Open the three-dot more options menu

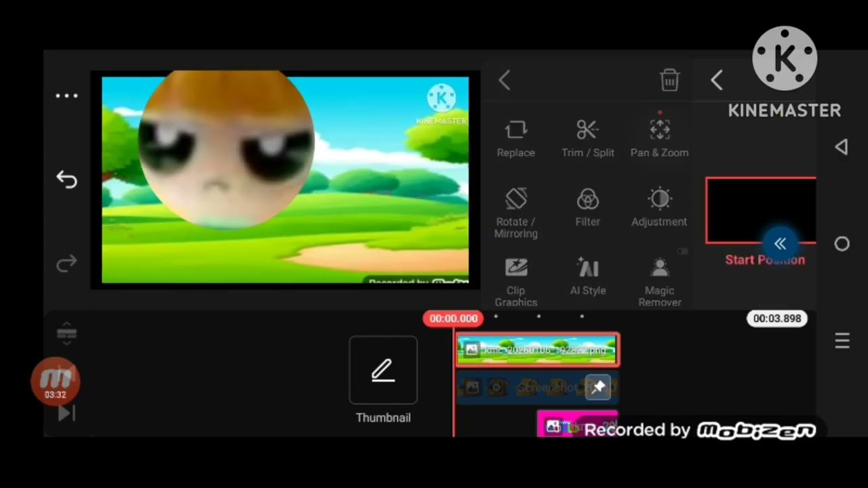(x=66, y=96)
